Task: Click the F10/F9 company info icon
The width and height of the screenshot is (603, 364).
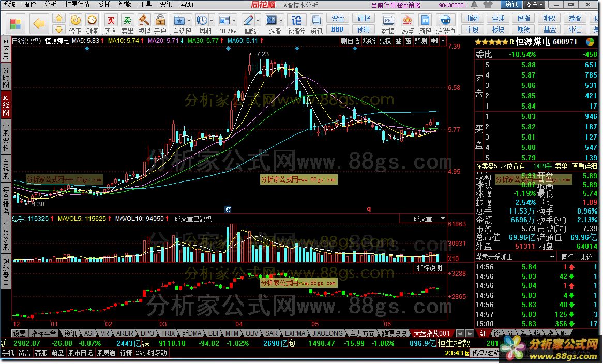Action: (224, 20)
